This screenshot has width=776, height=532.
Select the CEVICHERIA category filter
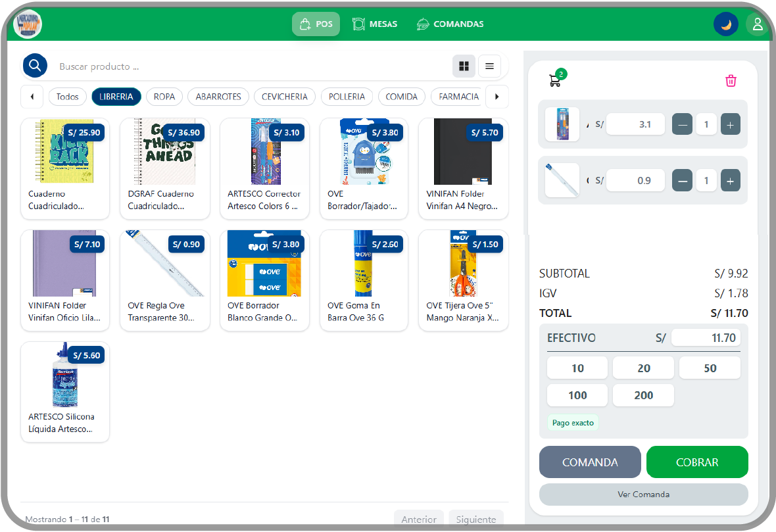(x=284, y=97)
